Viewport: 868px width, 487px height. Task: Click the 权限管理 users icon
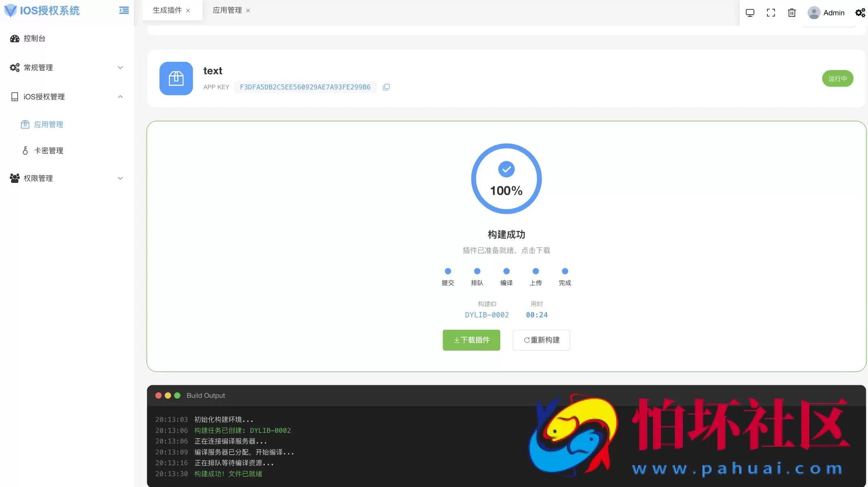tap(14, 178)
